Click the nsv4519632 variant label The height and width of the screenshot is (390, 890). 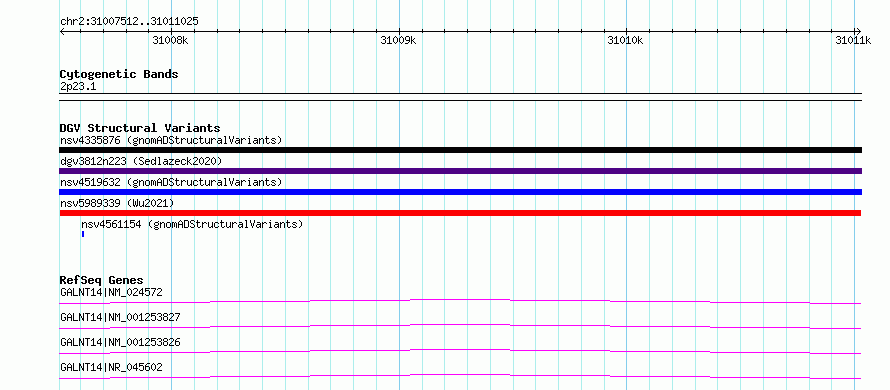171,182
